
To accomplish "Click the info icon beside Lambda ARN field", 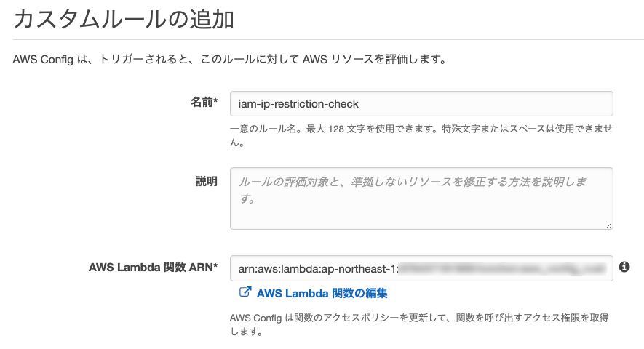I will click(x=624, y=268).
